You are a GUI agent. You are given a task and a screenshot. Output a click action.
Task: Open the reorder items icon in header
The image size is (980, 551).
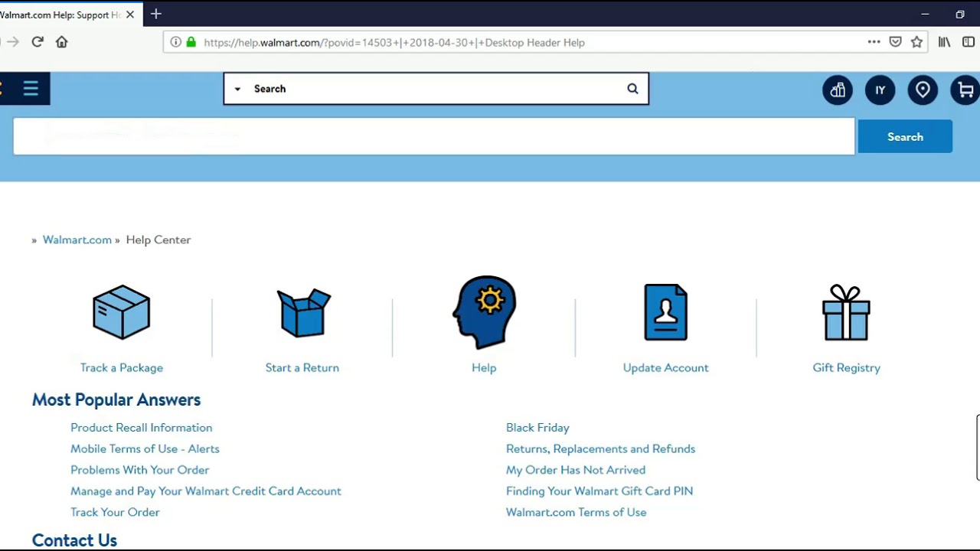838,90
